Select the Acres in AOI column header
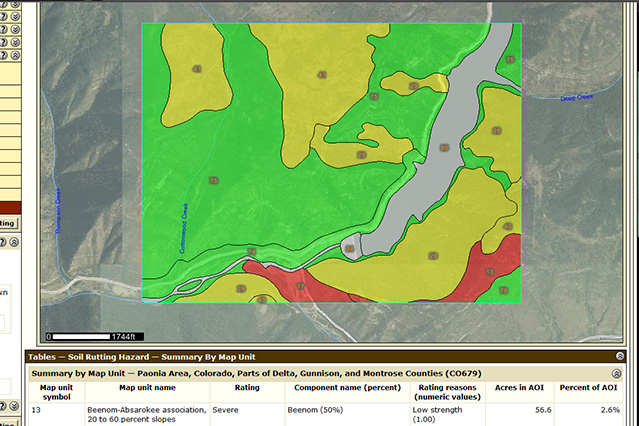 [x=519, y=388]
